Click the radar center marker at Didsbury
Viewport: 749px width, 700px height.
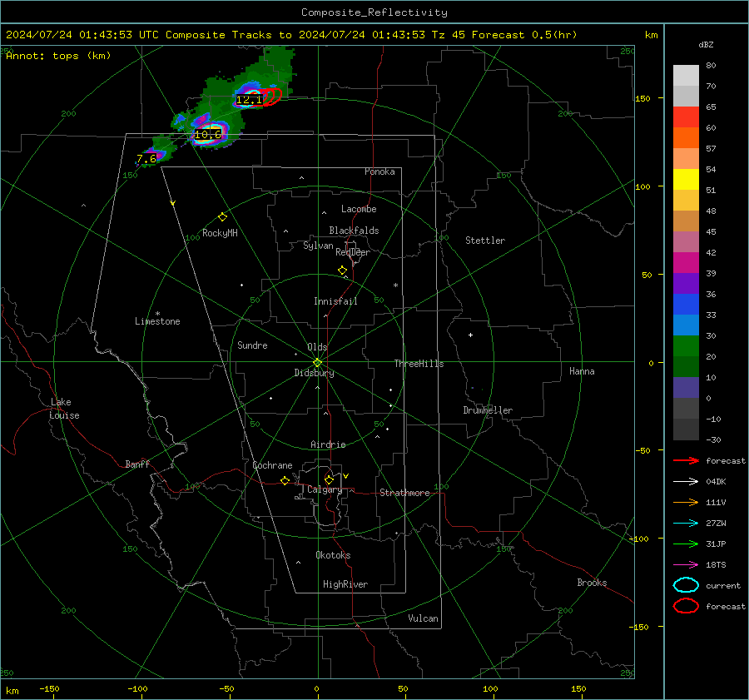tap(317, 363)
